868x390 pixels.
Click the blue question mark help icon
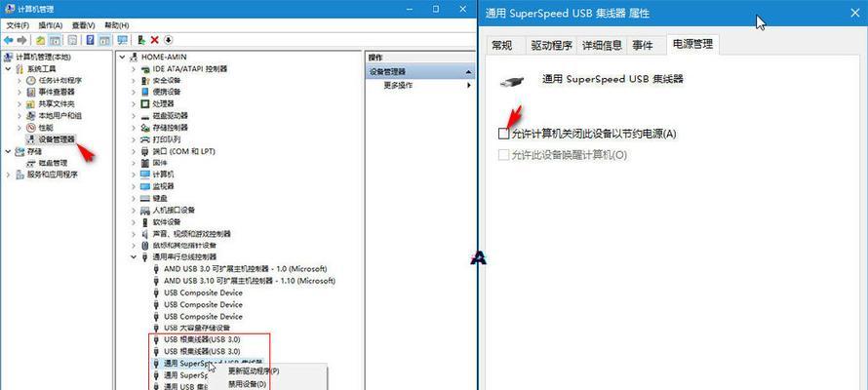click(x=91, y=40)
